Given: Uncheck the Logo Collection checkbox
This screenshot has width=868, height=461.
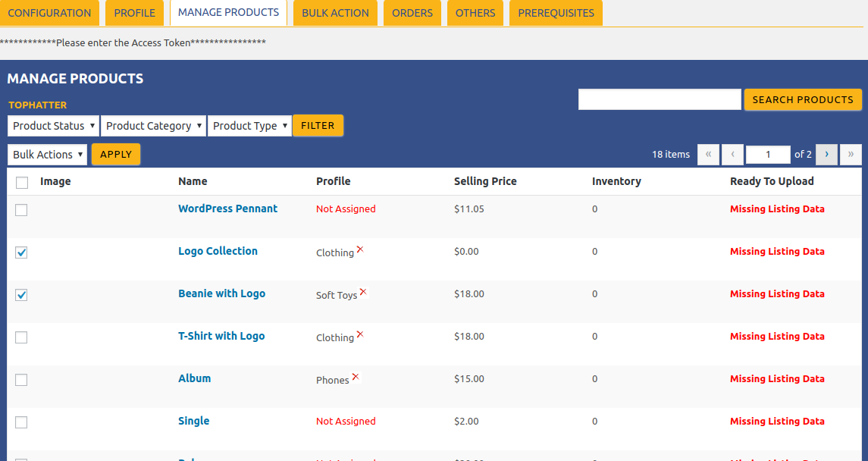Looking at the screenshot, I should click(21, 252).
